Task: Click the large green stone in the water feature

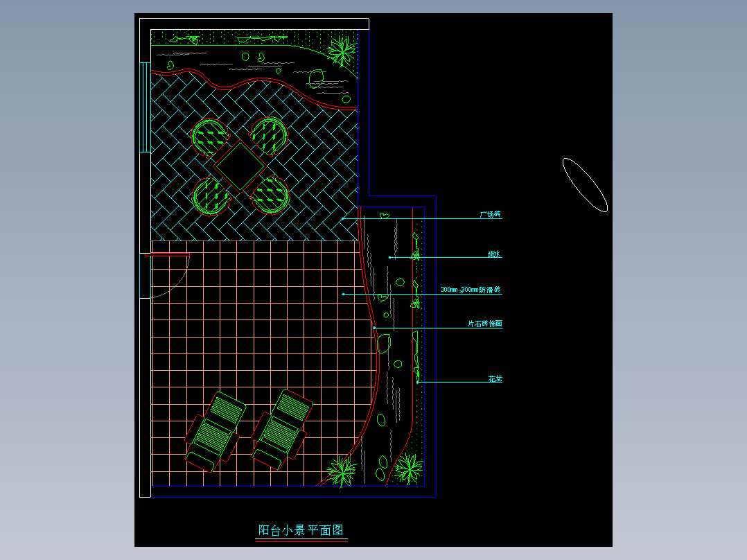Action: coord(383,343)
